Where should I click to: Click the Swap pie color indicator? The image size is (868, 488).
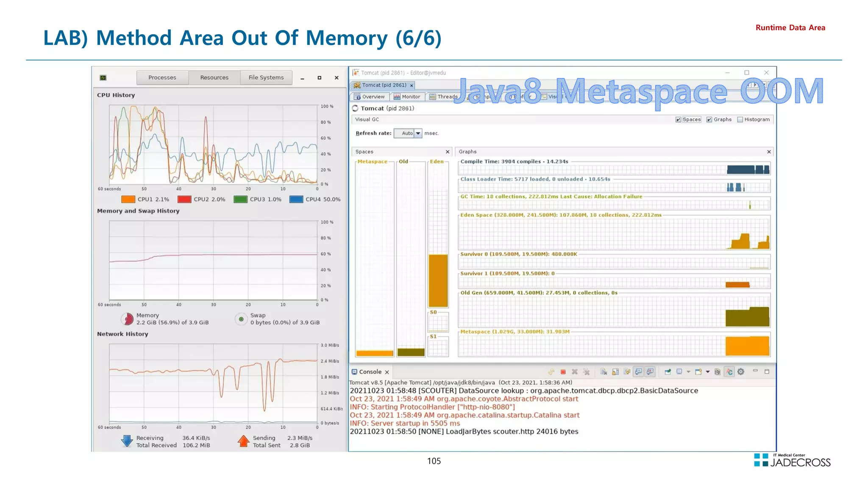[241, 319]
